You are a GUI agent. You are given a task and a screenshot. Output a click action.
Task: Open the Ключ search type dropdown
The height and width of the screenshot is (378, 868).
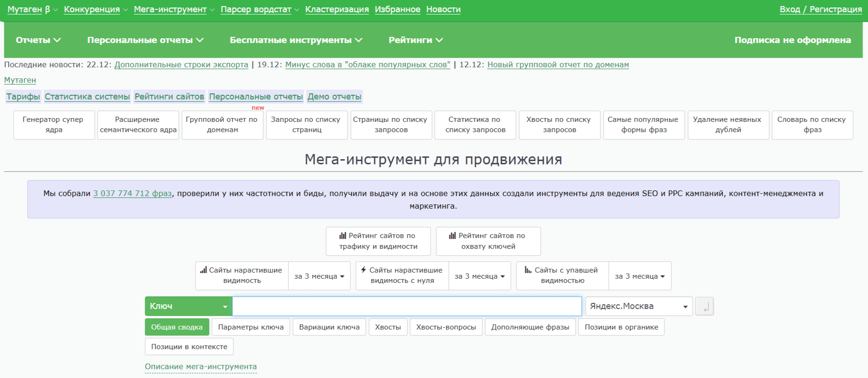coord(188,306)
